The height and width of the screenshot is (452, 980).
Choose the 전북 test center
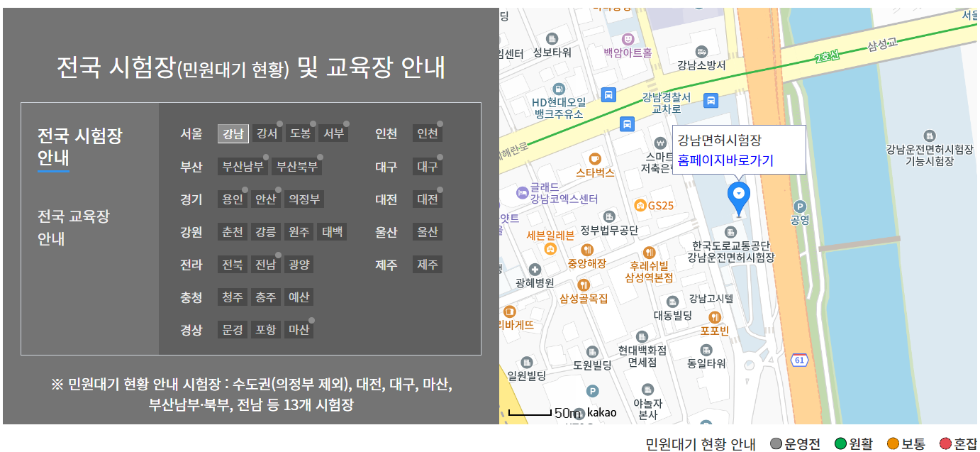pos(233,265)
